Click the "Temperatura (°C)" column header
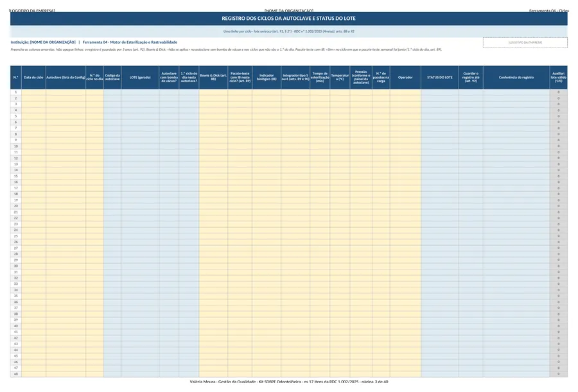The width and height of the screenshot is (578, 392). click(x=340, y=78)
